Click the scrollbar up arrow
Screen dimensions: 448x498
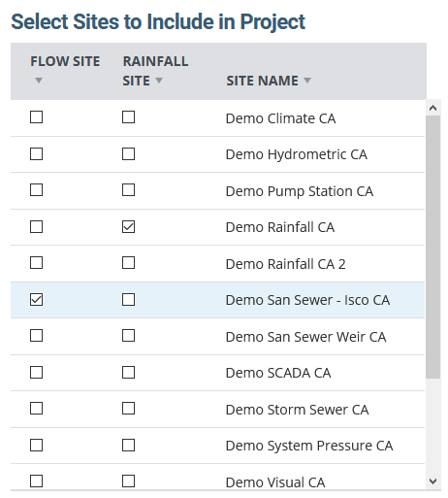[433, 108]
